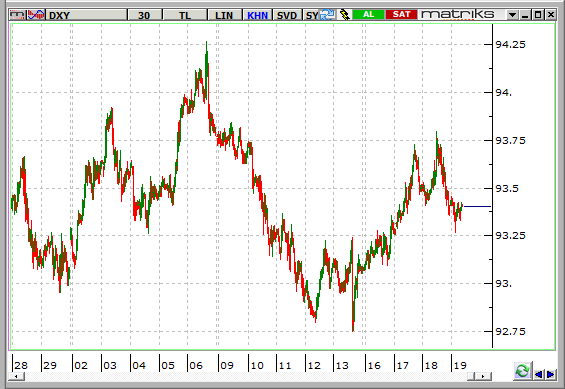Open the Matriks template icon in the toolbar
This screenshot has width=565, height=389.
tap(18, 15)
